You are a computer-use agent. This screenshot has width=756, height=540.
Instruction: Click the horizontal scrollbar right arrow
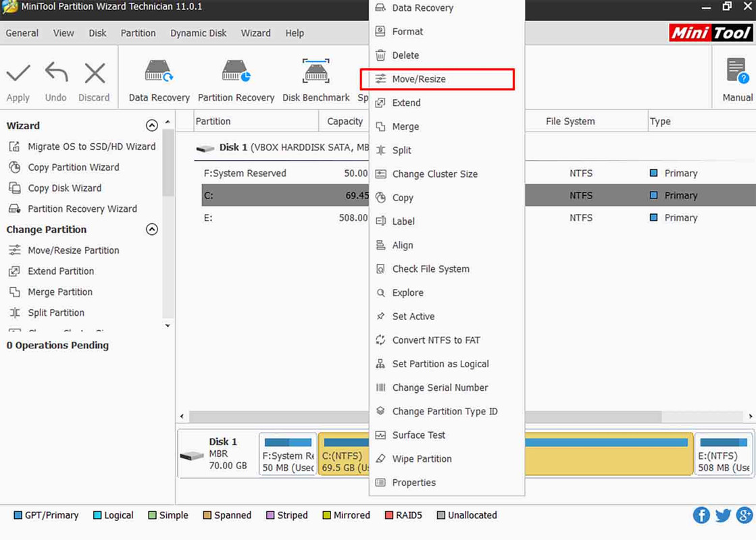[750, 416]
